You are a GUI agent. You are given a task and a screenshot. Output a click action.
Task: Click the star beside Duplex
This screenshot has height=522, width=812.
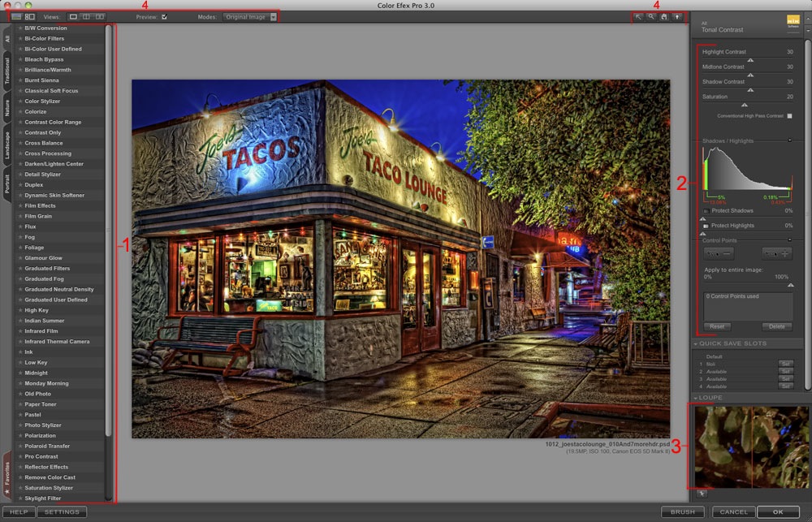20,185
